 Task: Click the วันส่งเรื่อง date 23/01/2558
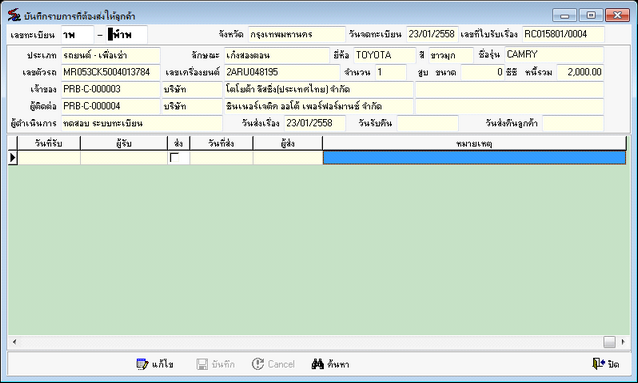point(315,123)
